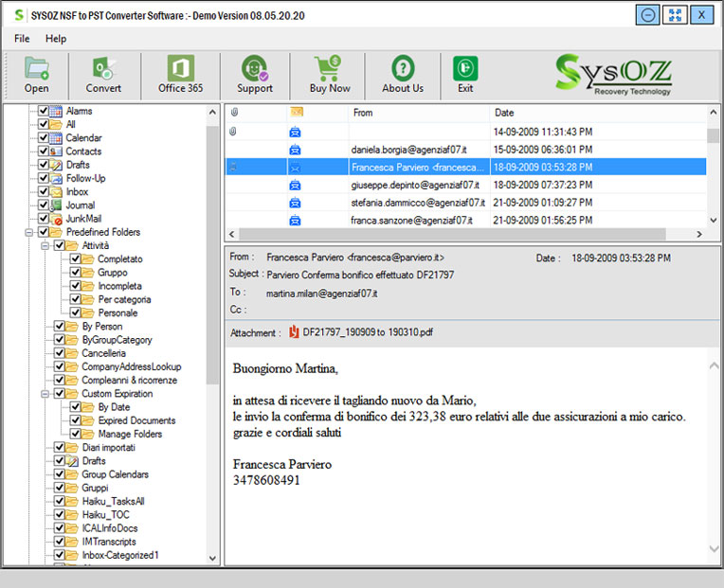The width and height of the screenshot is (724, 588).
Task: Click the application S icon in title bar
Action: point(19,15)
